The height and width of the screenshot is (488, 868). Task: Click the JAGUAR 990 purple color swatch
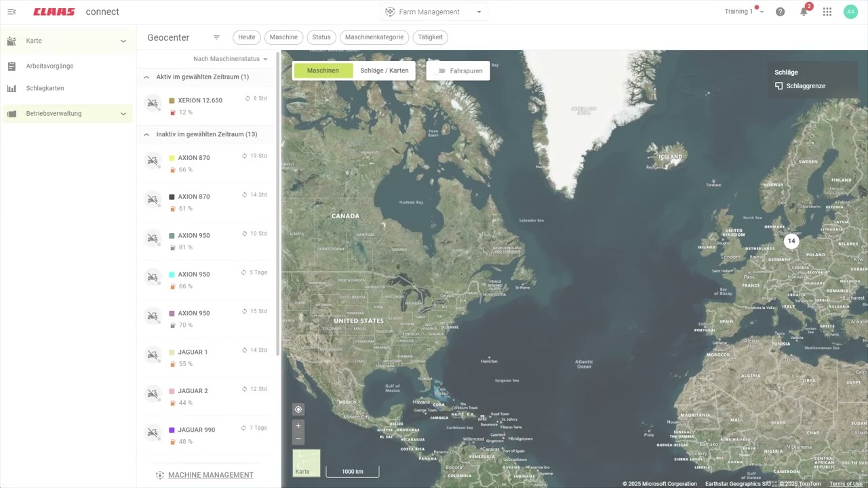pos(172,430)
